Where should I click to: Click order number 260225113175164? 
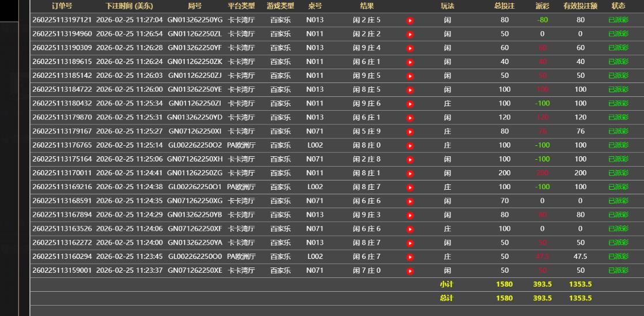[x=62, y=159]
